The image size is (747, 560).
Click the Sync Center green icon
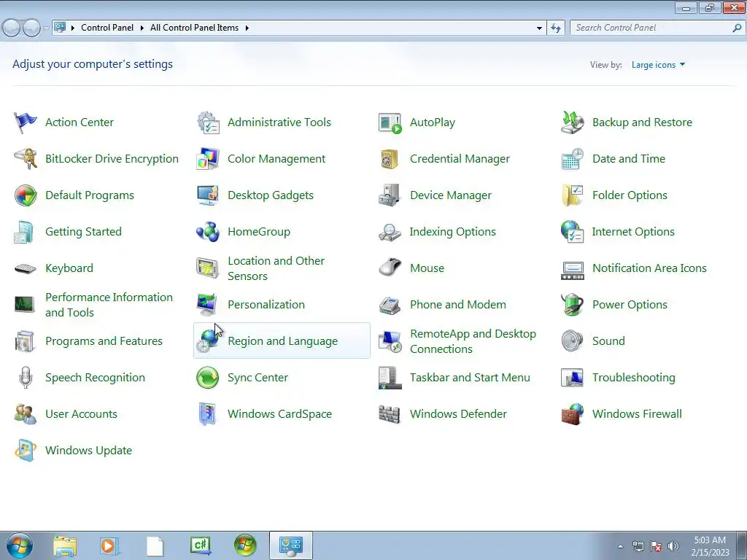pyautogui.click(x=208, y=378)
